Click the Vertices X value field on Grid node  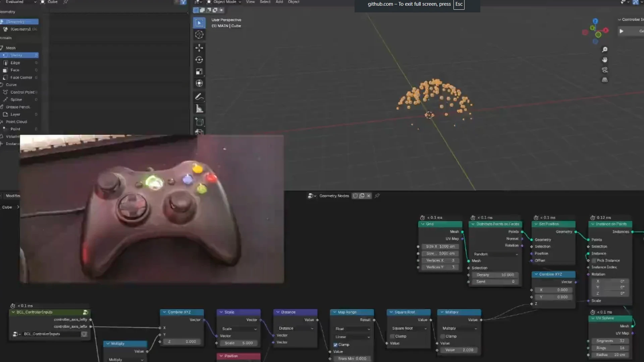click(440, 260)
